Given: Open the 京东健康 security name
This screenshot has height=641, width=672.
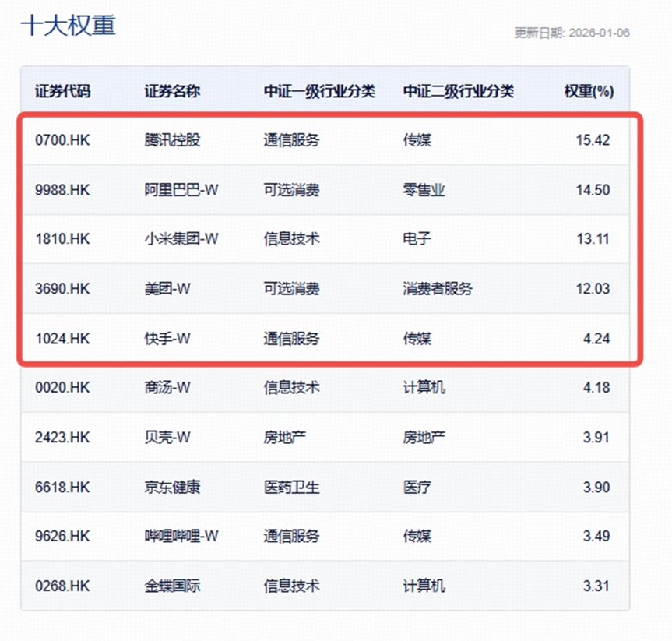Looking at the screenshot, I should pos(173,488).
